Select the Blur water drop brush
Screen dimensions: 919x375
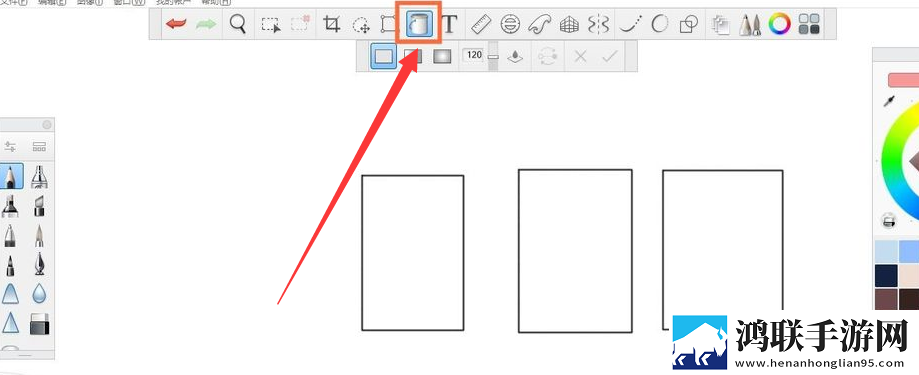[39, 294]
